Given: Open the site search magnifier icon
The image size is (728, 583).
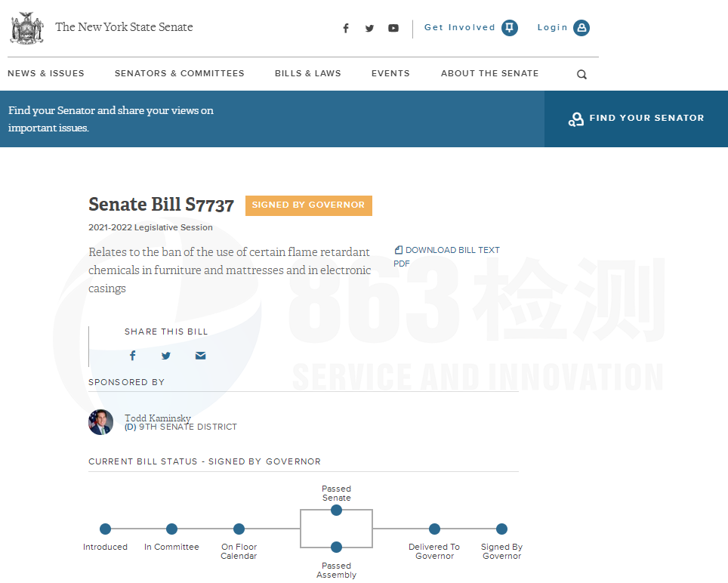Looking at the screenshot, I should coord(581,74).
